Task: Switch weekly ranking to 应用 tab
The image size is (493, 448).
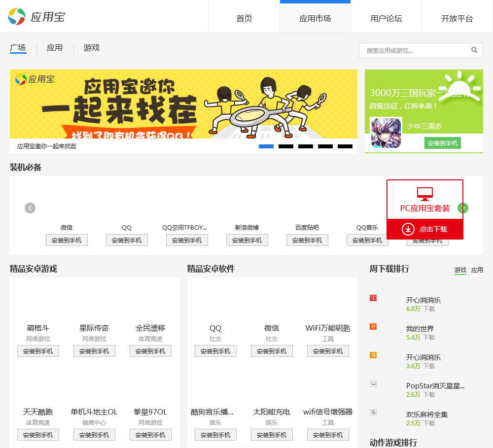Action: pyautogui.click(x=477, y=270)
